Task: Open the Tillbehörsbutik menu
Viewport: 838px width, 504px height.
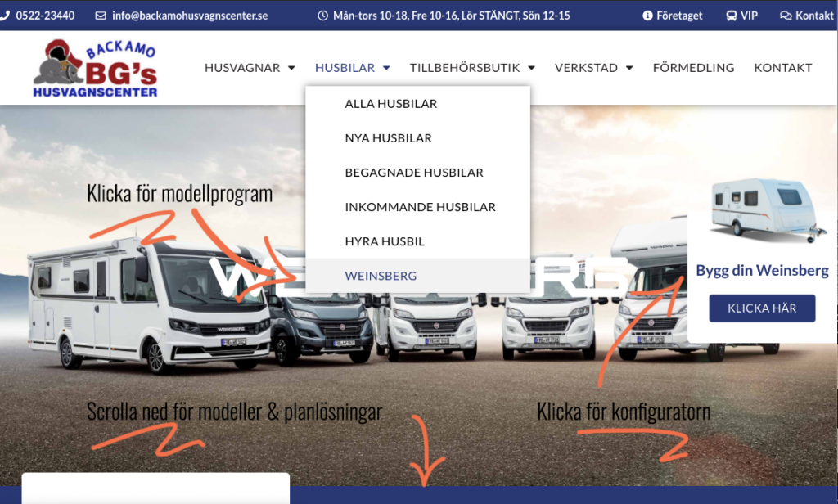Action: [465, 68]
